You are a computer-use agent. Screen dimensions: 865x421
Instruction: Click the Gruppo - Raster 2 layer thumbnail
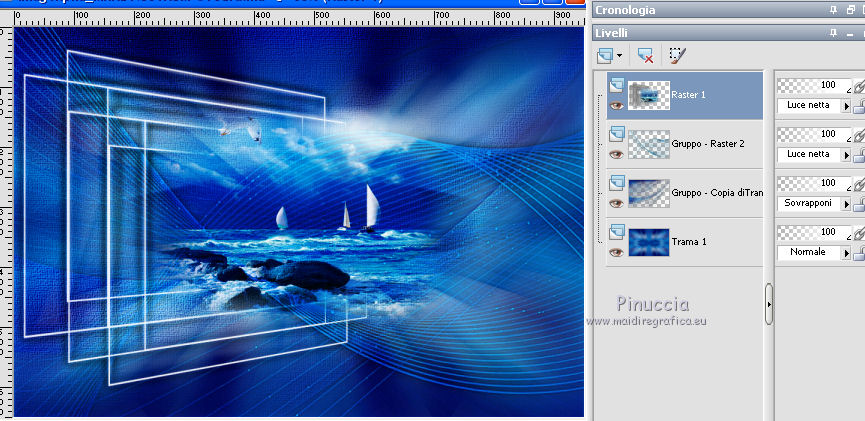649,145
